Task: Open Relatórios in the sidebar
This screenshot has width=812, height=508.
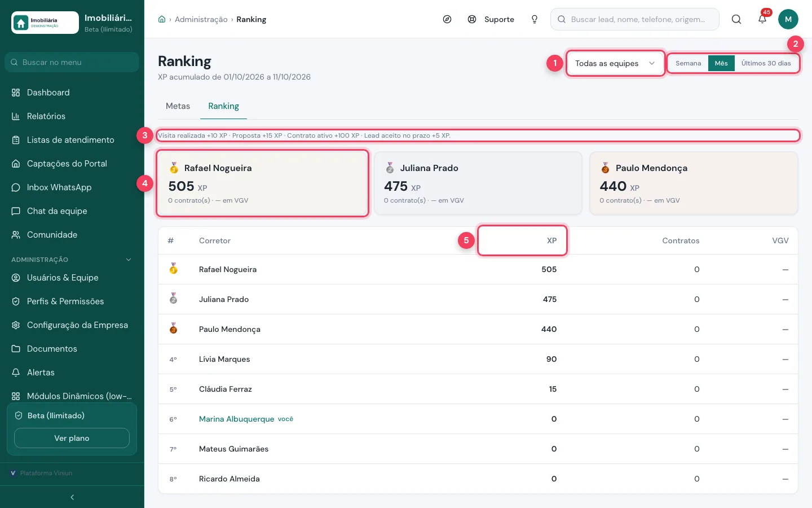Action: click(72, 116)
